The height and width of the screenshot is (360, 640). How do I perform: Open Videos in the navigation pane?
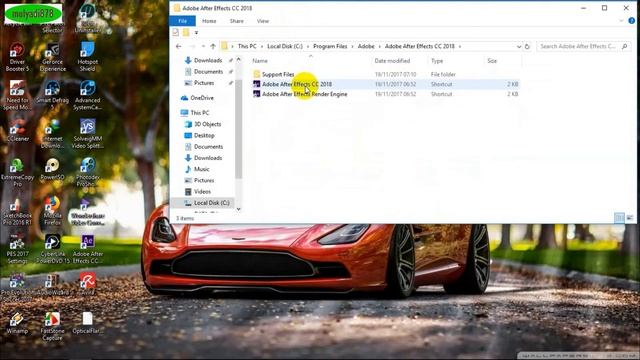click(x=202, y=191)
